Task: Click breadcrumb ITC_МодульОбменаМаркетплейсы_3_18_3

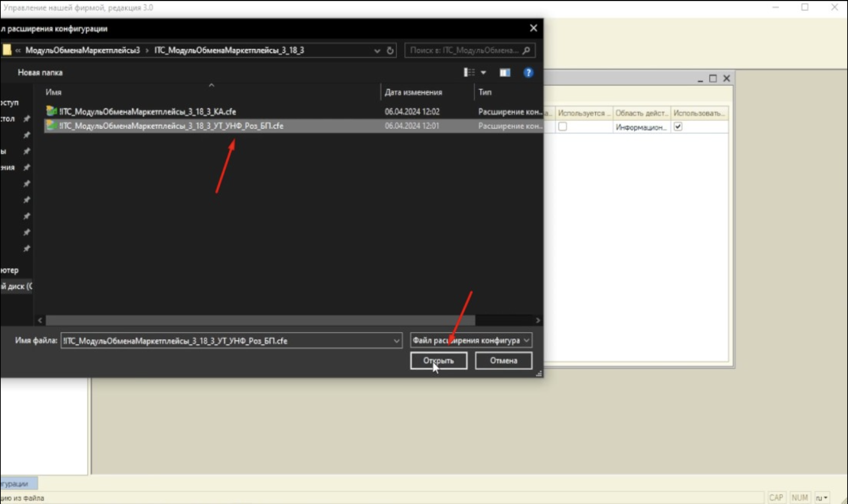Action: point(229,50)
